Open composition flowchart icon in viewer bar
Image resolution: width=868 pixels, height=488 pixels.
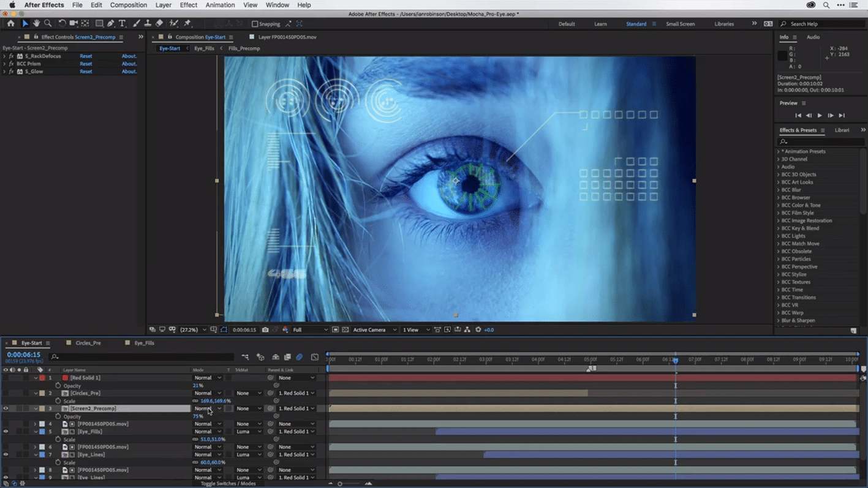pos(467,329)
